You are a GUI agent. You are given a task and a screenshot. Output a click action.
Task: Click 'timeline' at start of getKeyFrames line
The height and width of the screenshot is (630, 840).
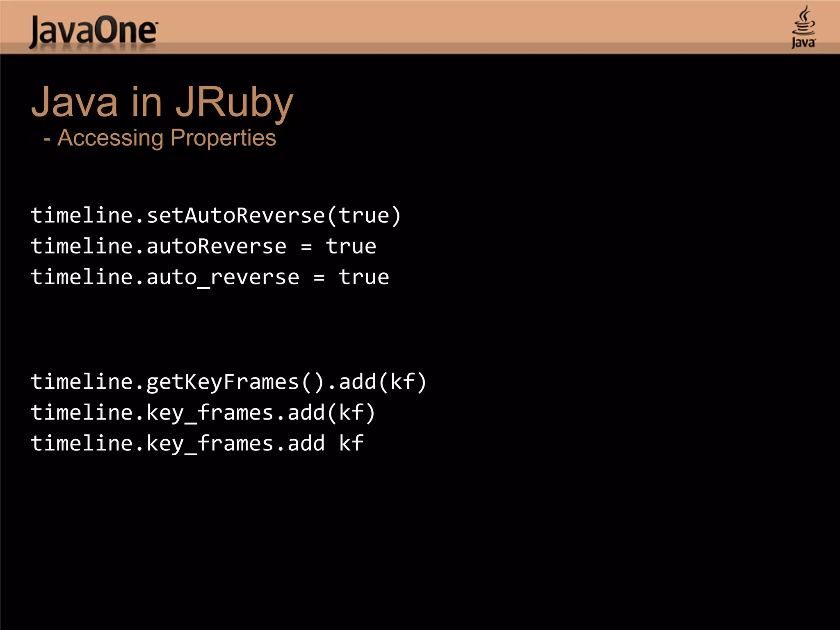[82, 382]
